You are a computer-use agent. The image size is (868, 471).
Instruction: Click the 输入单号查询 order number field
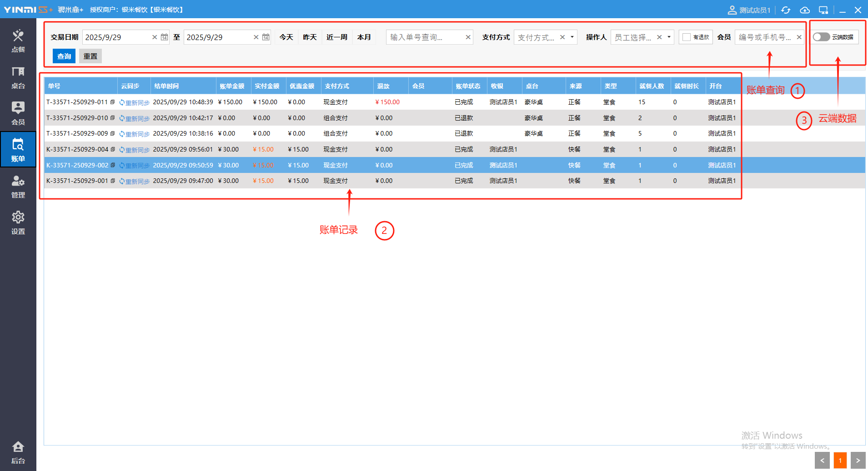pos(425,37)
